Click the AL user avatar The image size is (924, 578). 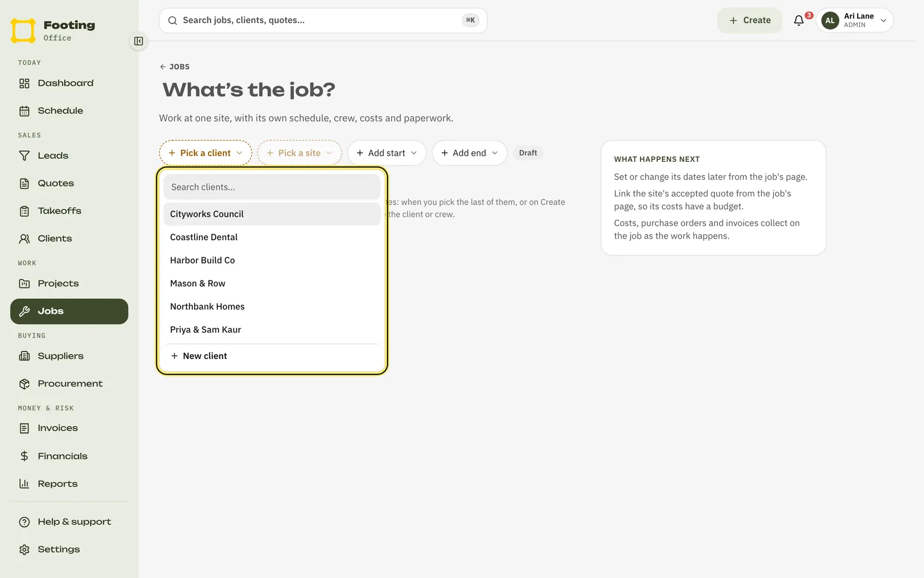830,20
